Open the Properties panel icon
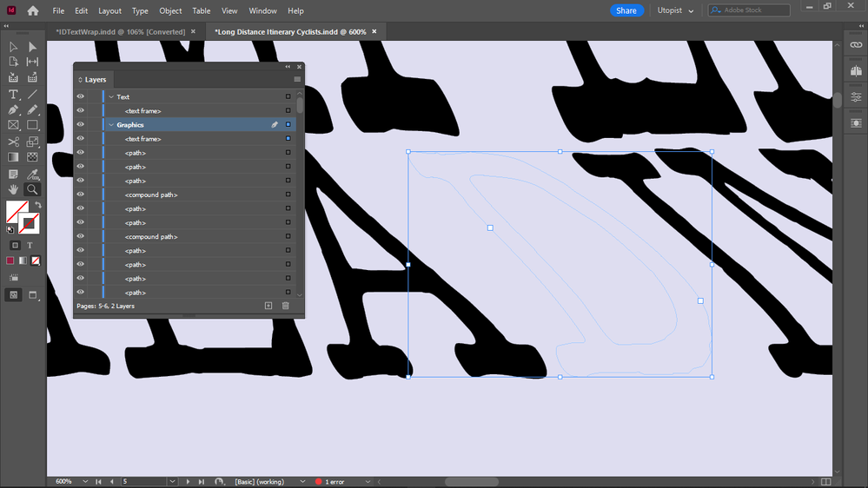Image resolution: width=868 pixels, height=488 pixels. pyautogui.click(x=856, y=97)
